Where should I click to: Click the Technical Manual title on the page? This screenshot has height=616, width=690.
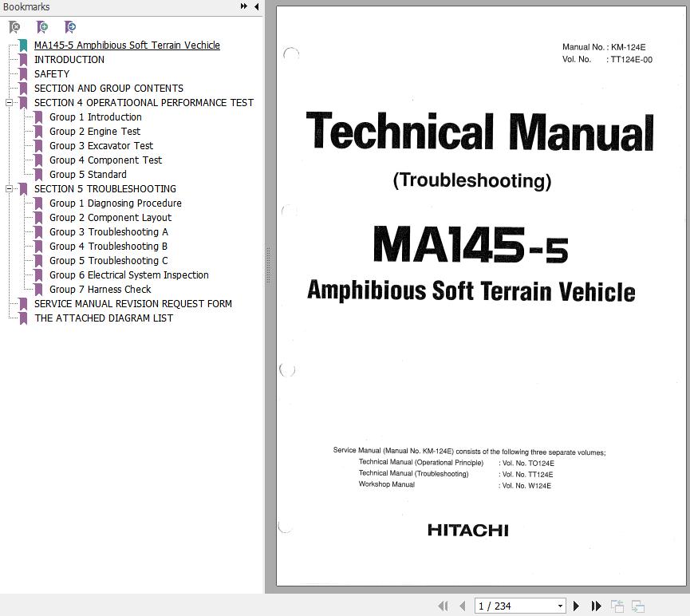click(479, 131)
